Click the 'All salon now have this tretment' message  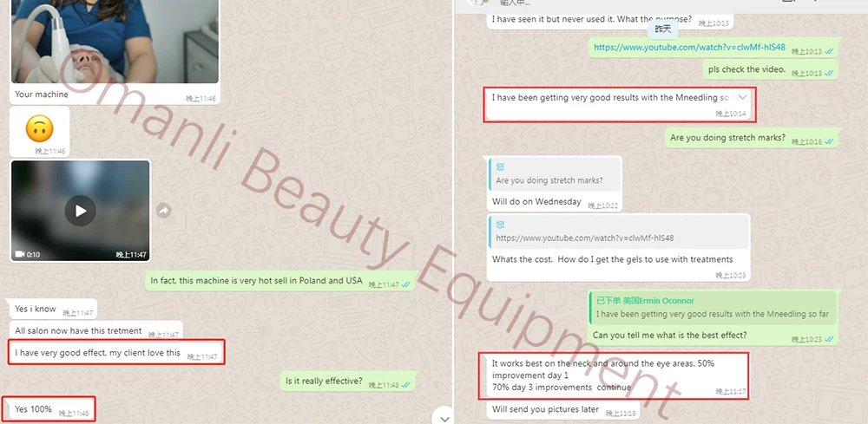(x=96, y=331)
